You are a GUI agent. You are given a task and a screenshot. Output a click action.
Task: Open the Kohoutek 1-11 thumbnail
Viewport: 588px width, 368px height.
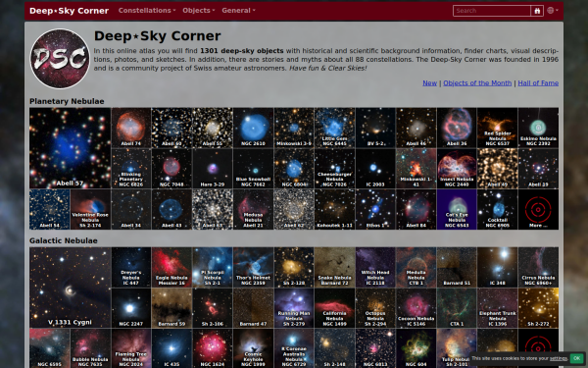334,209
